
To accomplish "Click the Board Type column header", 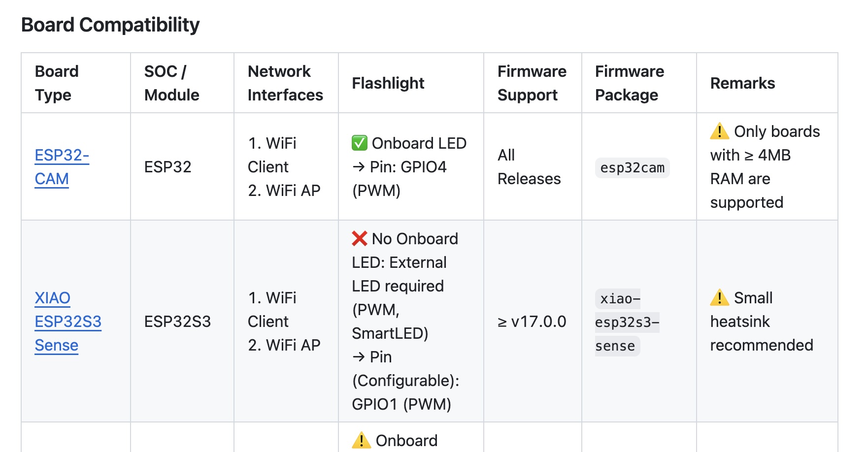I will (56, 83).
